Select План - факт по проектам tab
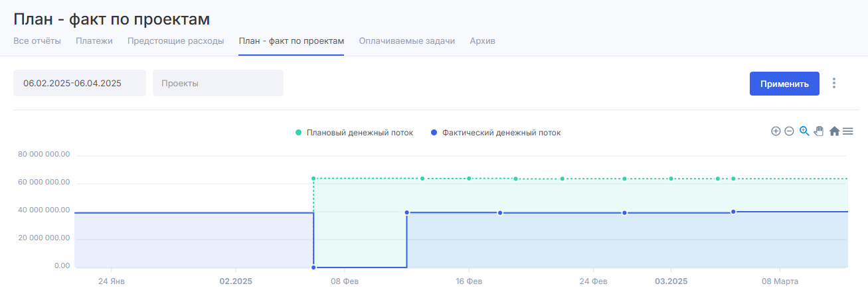 pyautogui.click(x=292, y=41)
